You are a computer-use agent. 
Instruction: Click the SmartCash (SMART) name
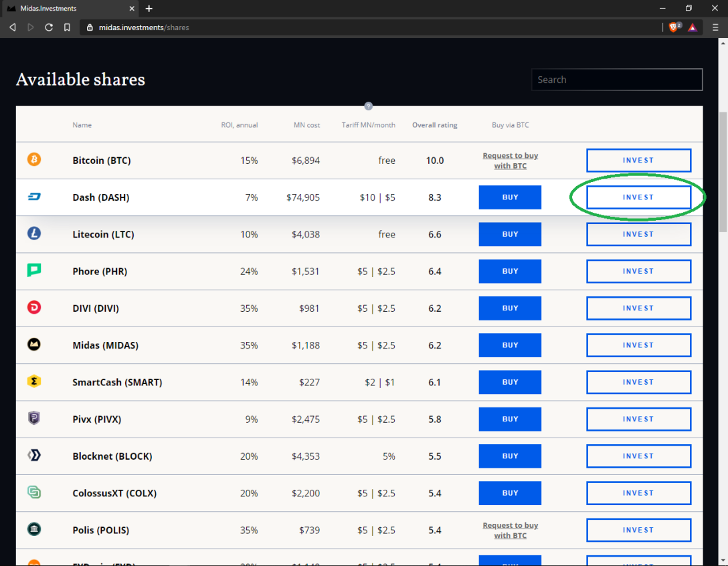117,382
